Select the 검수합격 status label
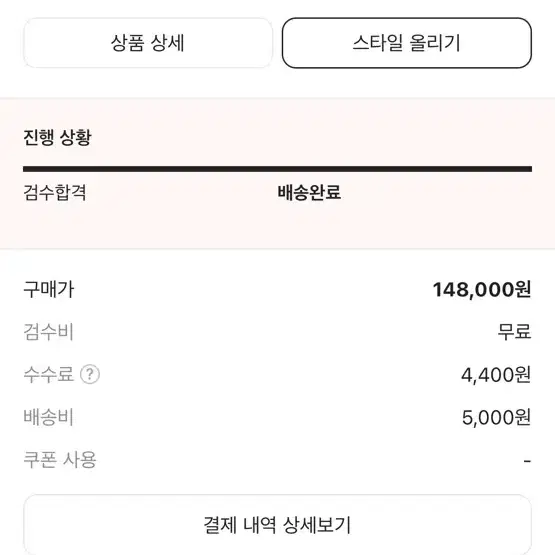 tap(55, 193)
